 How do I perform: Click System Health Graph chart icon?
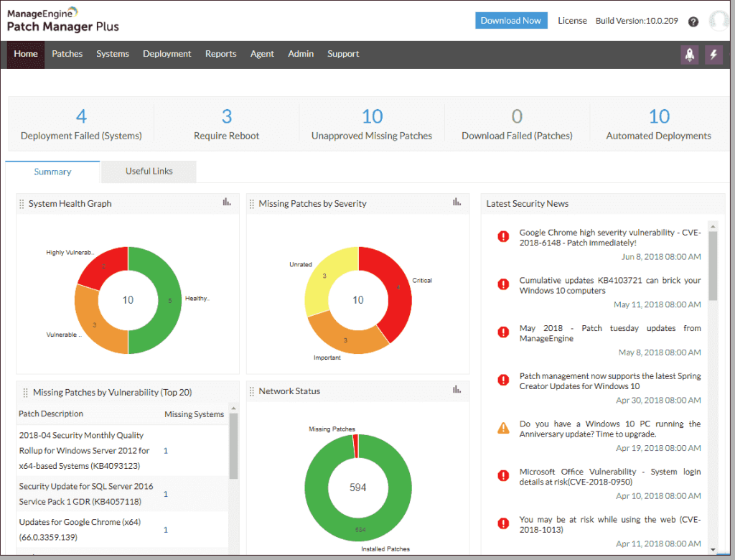coord(227,202)
